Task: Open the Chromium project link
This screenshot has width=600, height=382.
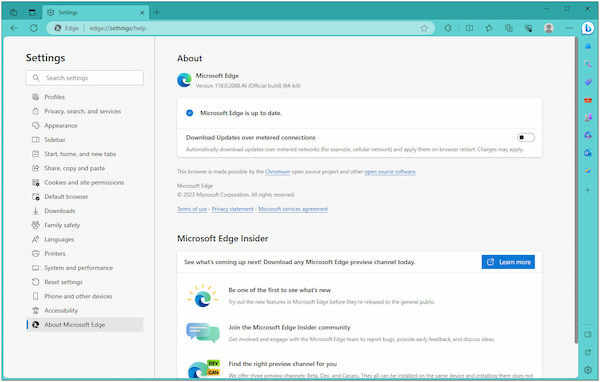Action: point(277,171)
